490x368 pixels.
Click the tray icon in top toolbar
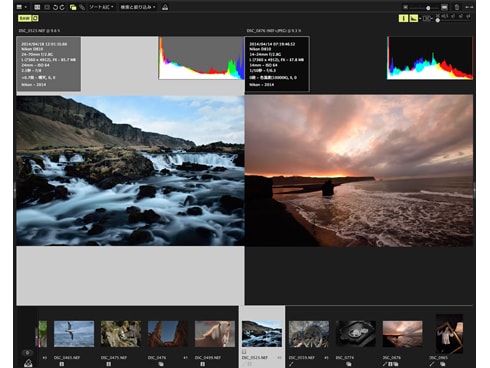165,7
